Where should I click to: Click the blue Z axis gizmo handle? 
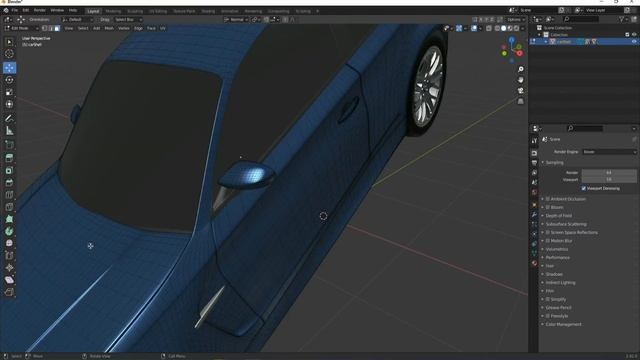[511, 40]
